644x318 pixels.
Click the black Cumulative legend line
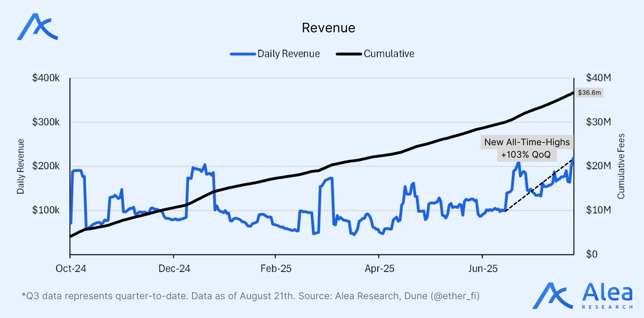coord(349,54)
